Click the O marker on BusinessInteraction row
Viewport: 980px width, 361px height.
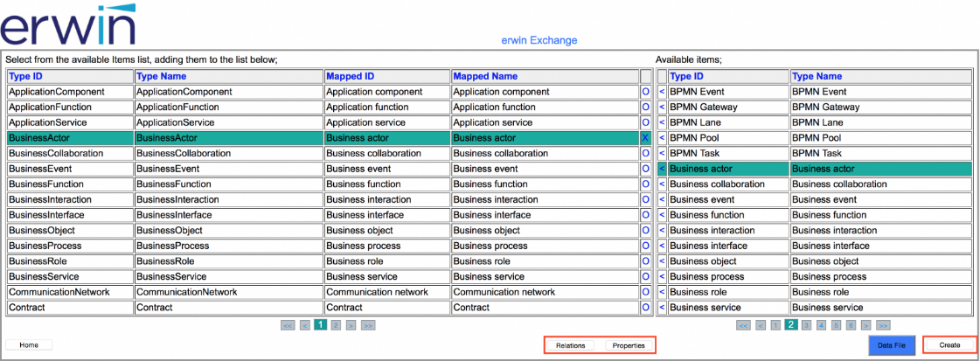click(x=646, y=200)
